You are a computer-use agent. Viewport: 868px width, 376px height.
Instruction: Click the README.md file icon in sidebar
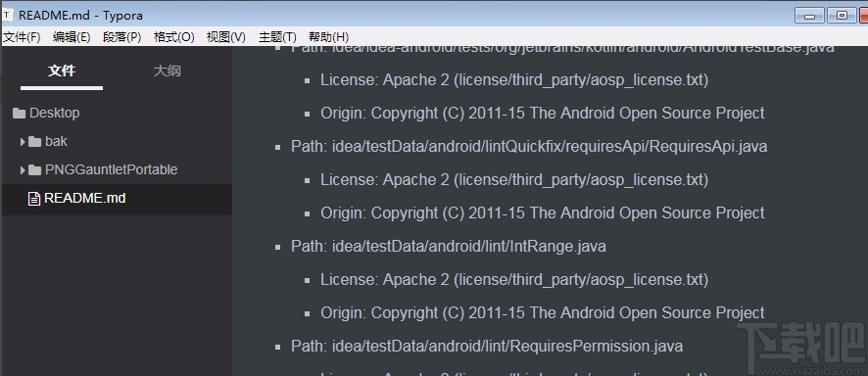[x=34, y=199]
